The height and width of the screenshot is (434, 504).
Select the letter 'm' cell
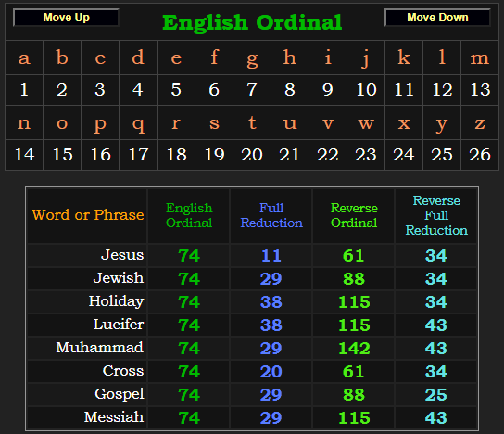tap(480, 57)
